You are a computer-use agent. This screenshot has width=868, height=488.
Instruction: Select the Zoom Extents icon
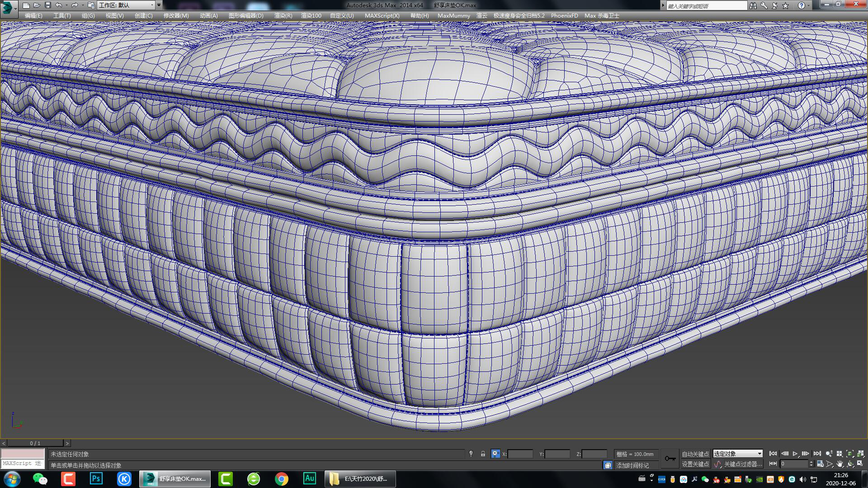(850, 454)
